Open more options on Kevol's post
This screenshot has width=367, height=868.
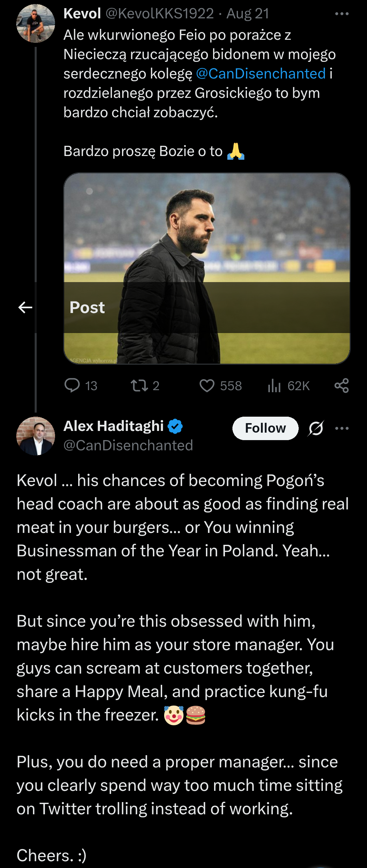342,14
